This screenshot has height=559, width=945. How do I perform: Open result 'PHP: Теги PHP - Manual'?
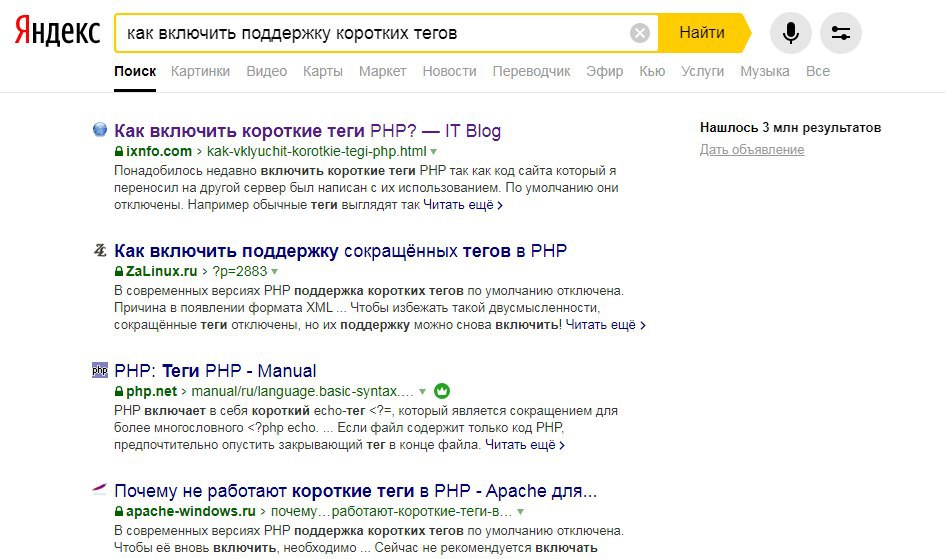pyautogui.click(x=215, y=370)
